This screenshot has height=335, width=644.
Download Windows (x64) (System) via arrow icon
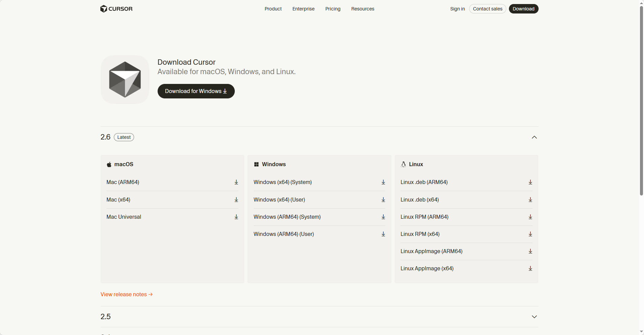(383, 182)
